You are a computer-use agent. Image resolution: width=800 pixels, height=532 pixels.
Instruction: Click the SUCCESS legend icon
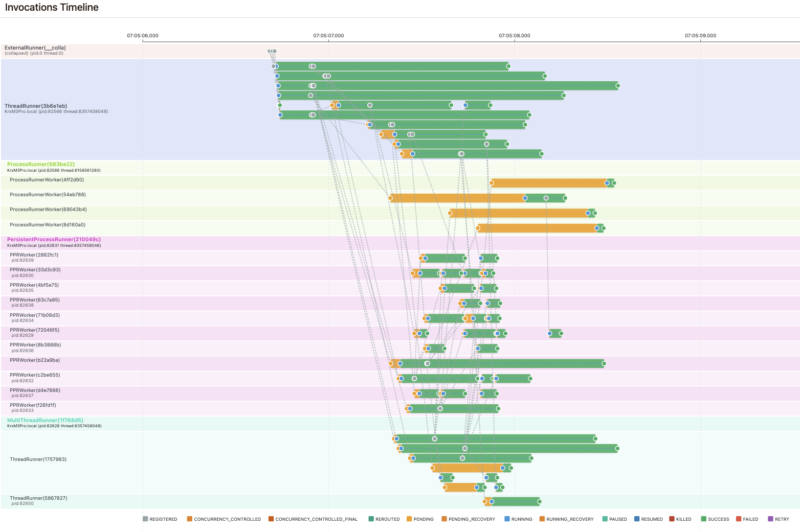[x=705, y=519]
